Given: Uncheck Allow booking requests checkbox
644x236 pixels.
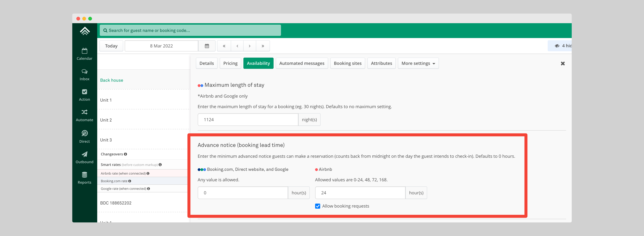Looking at the screenshot, I should [x=317, y=206].
